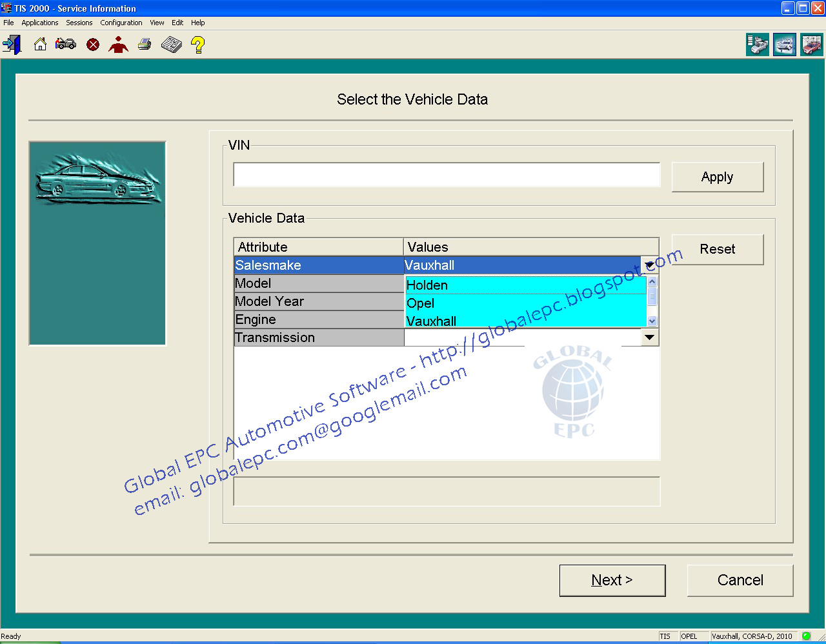The image size is (826, 644).
Task: Click the Reset button
Action: [718, 249]
